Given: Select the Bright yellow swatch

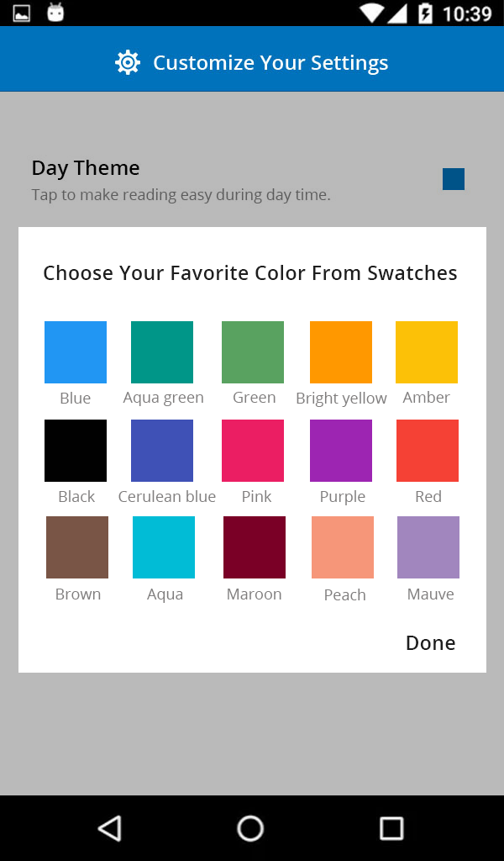Looking at the screenshot, I should click(341, 352).
